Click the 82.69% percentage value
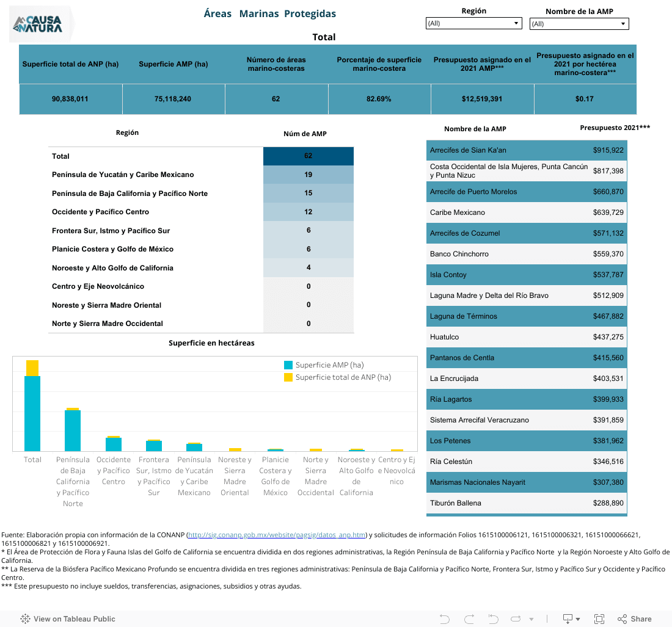This screenshot has height=627, width=672. pos(378,99)
